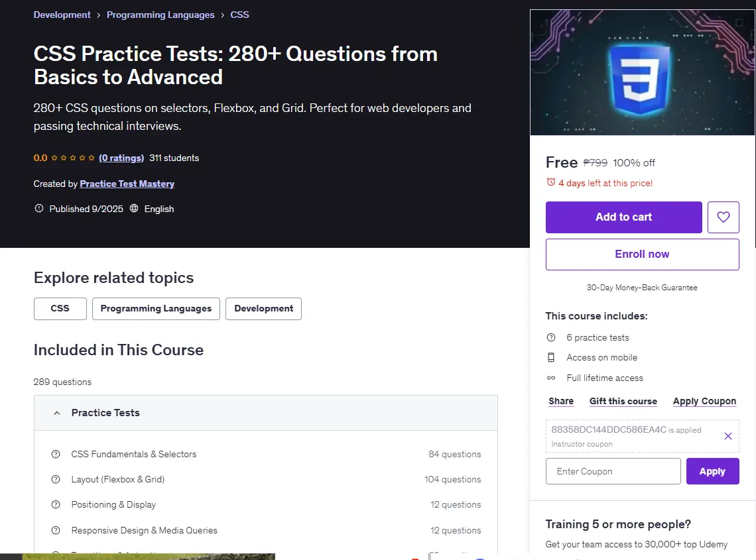The width and height of the screenshot is (756, 560).
Task: Click the star rating icons
Action: click(x=73, y=158)
